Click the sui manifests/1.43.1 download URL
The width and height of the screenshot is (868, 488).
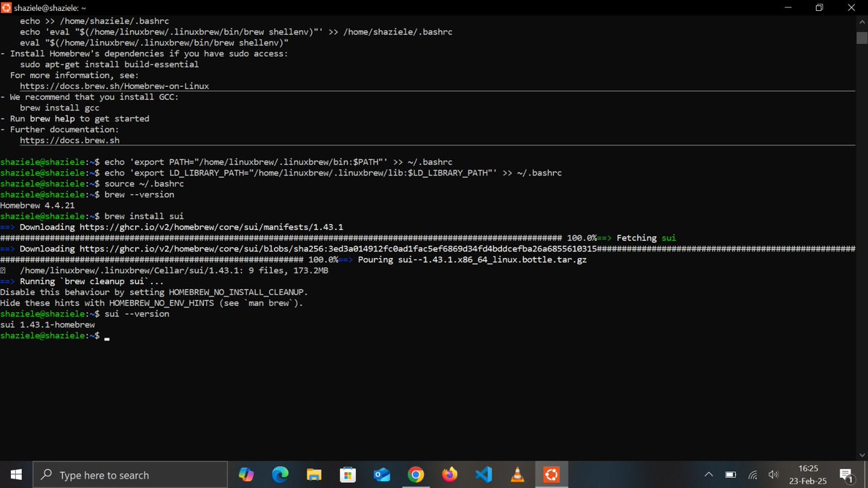coord(211,227)
